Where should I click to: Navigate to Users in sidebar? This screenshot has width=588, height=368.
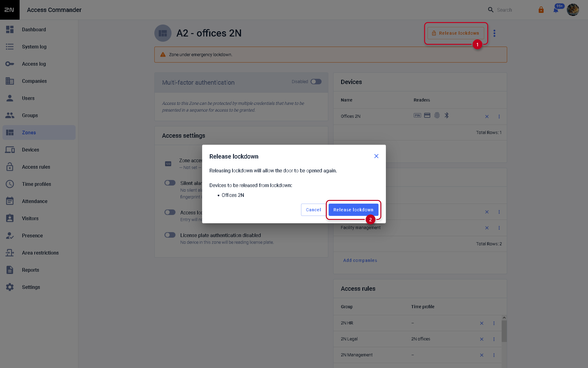tap(39, 98)
